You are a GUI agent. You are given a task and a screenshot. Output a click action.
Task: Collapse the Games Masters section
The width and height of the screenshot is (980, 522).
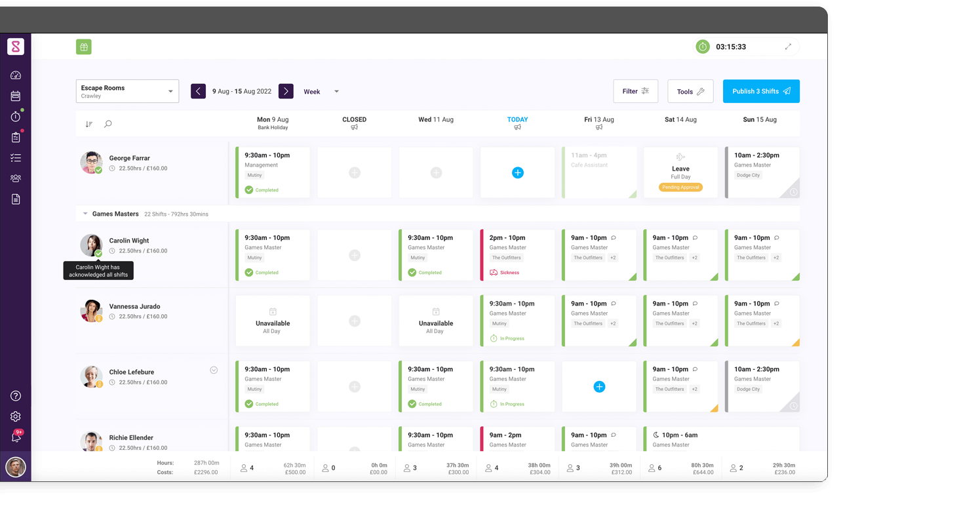[x=85, y=214]
